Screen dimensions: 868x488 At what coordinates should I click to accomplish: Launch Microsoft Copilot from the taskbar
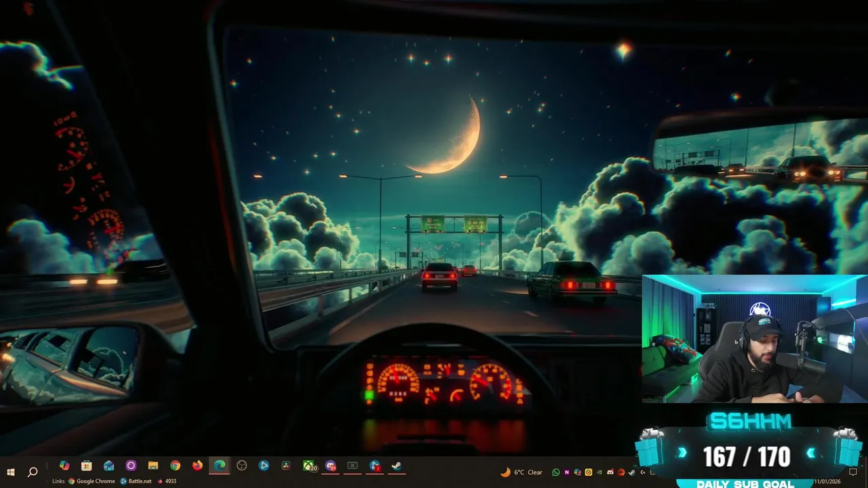[64, 466]
